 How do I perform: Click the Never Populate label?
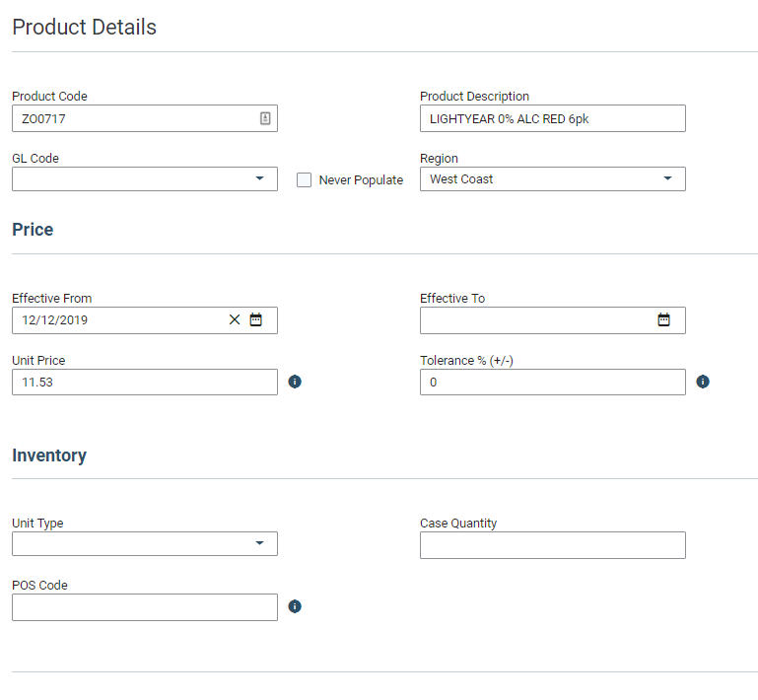361,180
